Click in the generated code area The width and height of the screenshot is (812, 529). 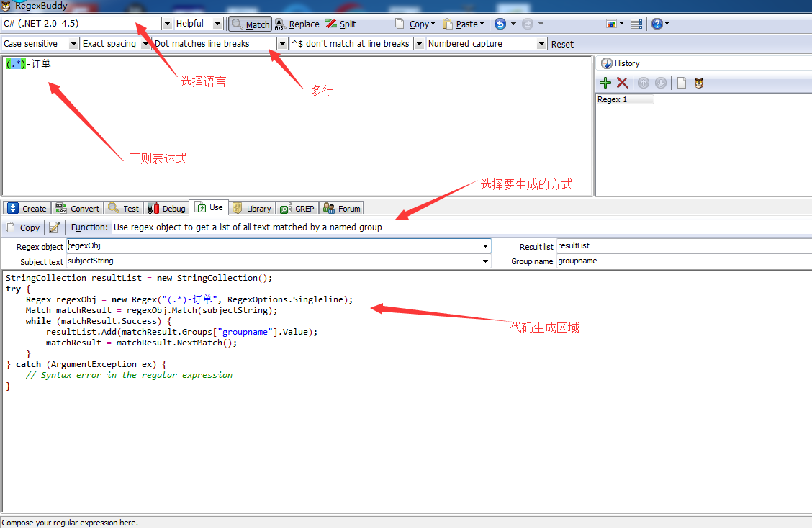407,391
